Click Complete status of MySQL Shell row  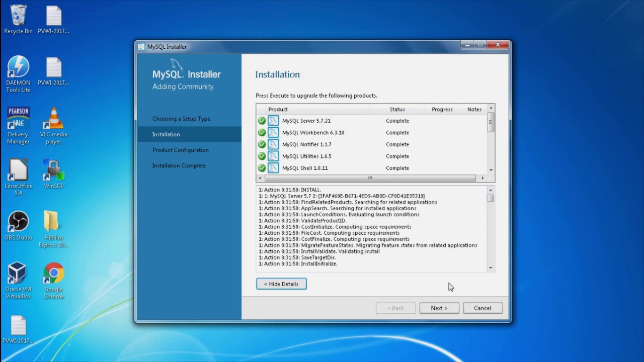coord(397,168)
